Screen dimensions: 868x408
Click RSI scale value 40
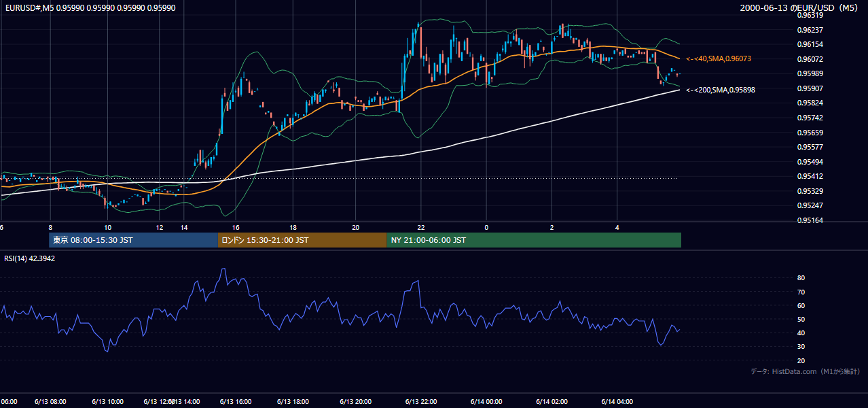801,333
